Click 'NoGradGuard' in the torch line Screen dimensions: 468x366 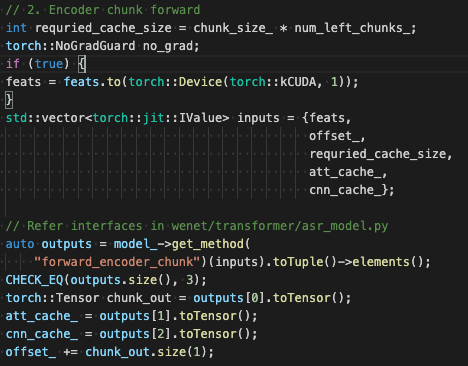click(95, 46)
